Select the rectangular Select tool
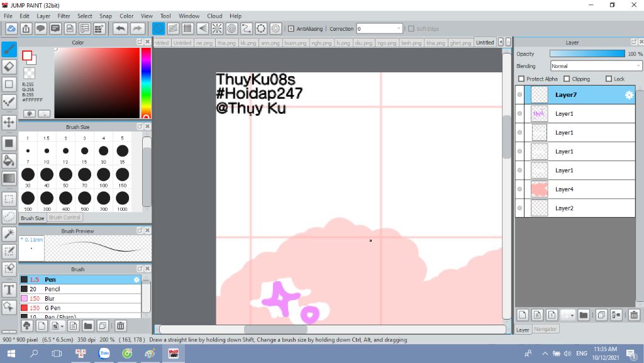 pyautogui.click(x=9, y=199)
